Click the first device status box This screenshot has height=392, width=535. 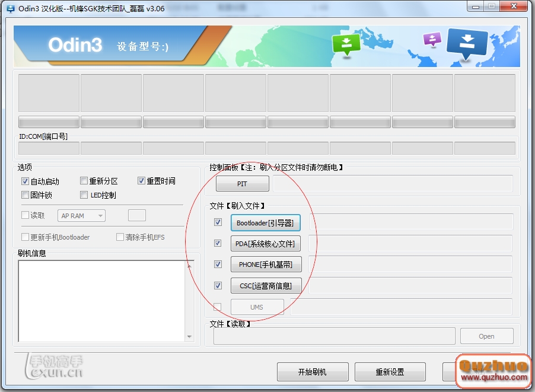[x=49, y=93]
